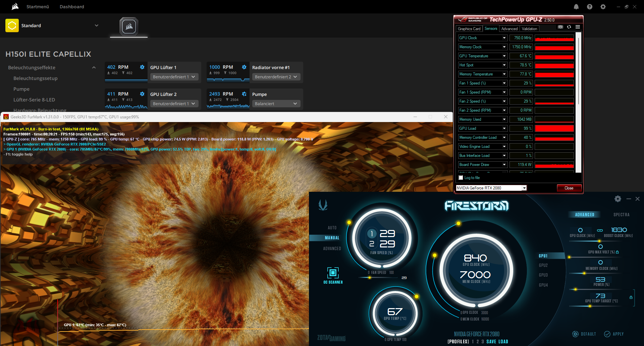The width and height of the screenshot is (644, 346).
Task: Open the Dashboard menu in iCUE
Action: pos(71,6)
